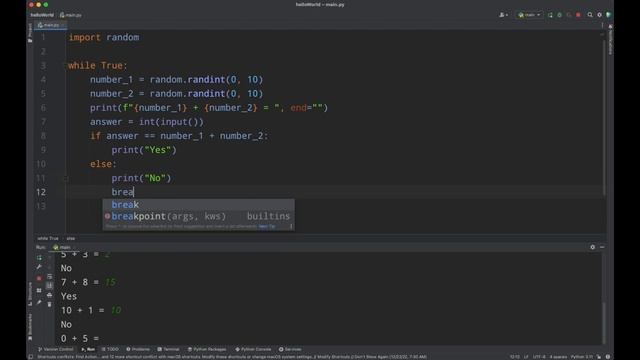
Task: Click the read-only lock icon in status bar
Action: click(x=599, y=357)
